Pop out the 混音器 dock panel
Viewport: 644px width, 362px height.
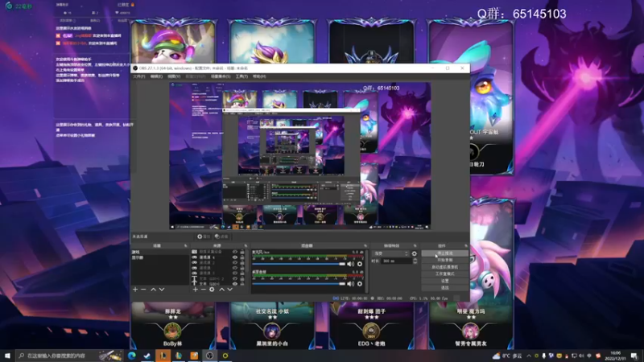pos(365,246)
